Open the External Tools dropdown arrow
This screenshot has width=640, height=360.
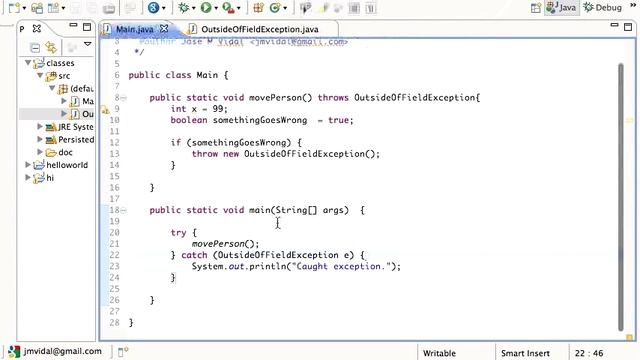point(239,8)
